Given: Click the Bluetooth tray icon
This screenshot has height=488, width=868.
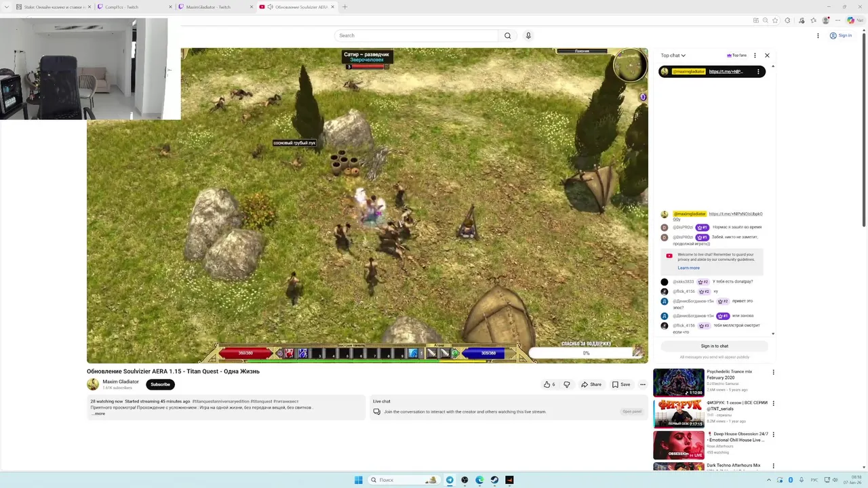Looking at the screenshot, I should pos(791,480).
